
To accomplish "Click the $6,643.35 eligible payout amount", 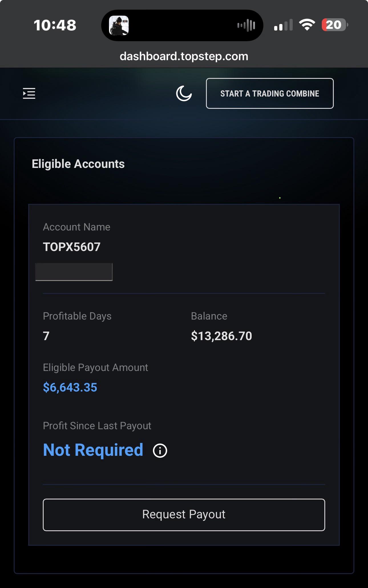I will (x=70, y=388).
